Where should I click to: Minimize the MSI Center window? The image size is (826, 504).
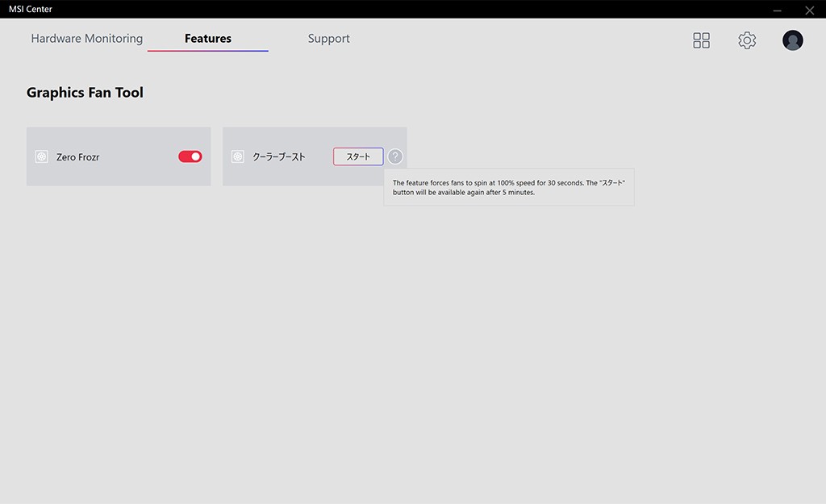click(777, 10)
